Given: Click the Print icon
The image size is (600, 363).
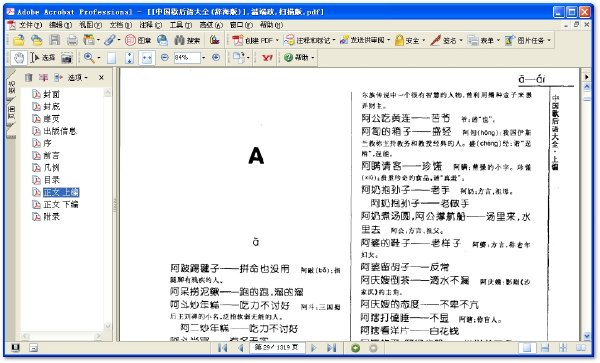Looking at the screenshot, I should (72, 40).
